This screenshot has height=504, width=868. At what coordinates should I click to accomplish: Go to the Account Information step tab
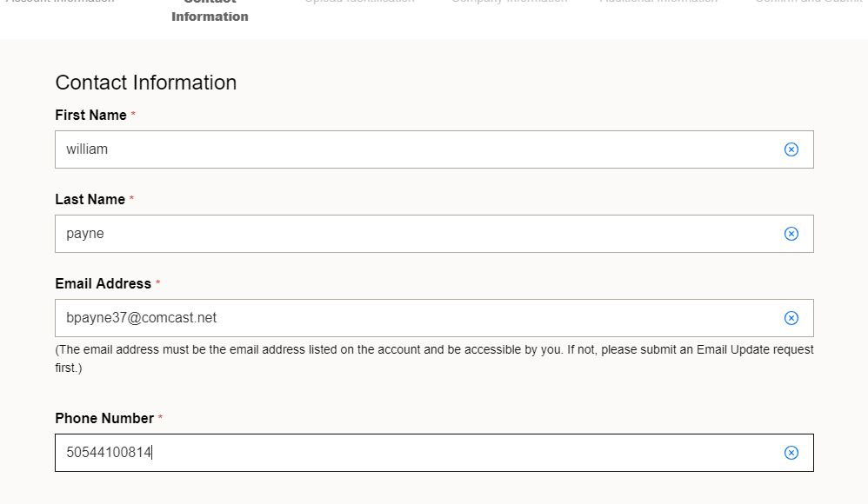pyautogui.click(x=60, y=2)
